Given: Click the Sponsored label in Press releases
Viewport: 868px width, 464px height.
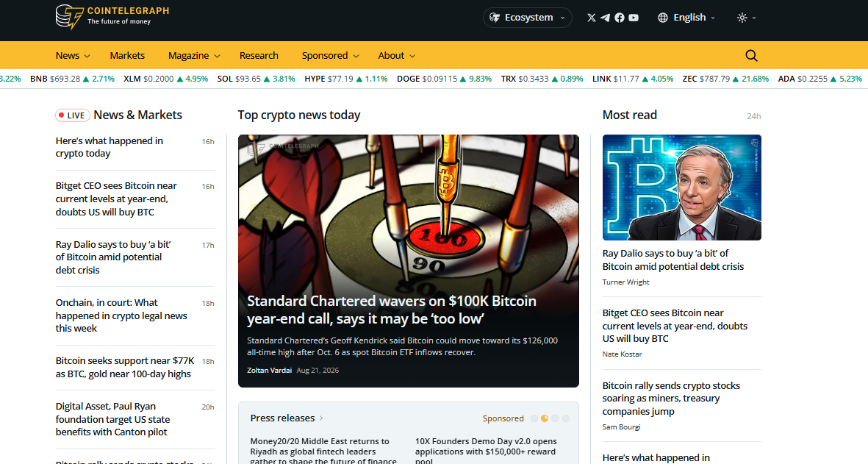Looking at the screenshot, I should [x=503, y=418].
